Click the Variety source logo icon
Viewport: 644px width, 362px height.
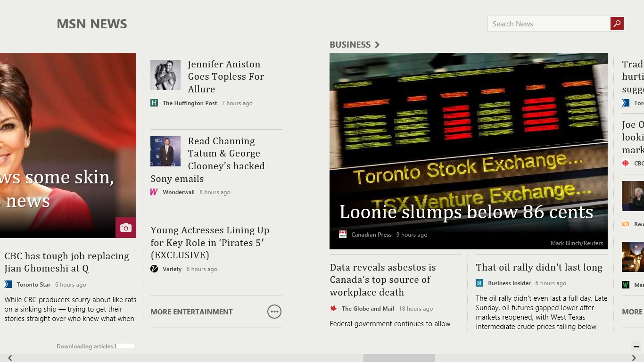[154, 269]
